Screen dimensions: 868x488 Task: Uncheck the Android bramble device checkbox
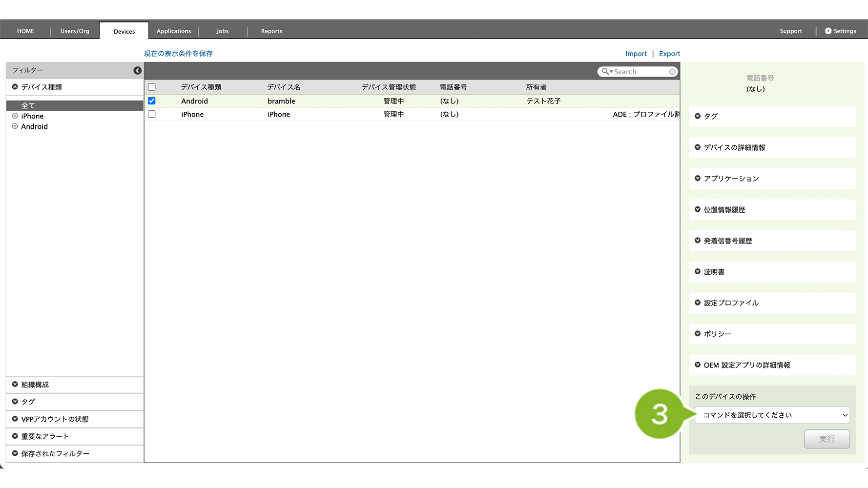tap(152, 101)
